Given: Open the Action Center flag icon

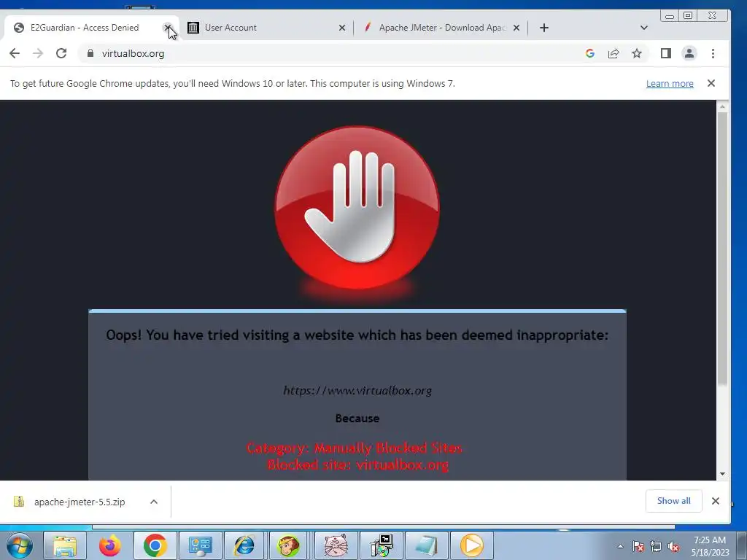Looking at the screenshot, I should (x=638, y=546).
